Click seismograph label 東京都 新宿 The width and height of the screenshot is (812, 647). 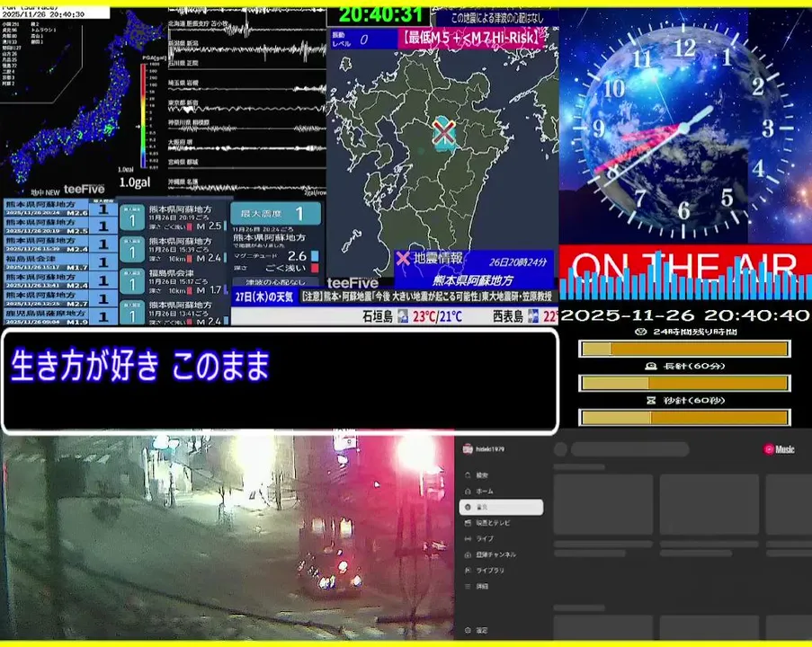point(183,103)
